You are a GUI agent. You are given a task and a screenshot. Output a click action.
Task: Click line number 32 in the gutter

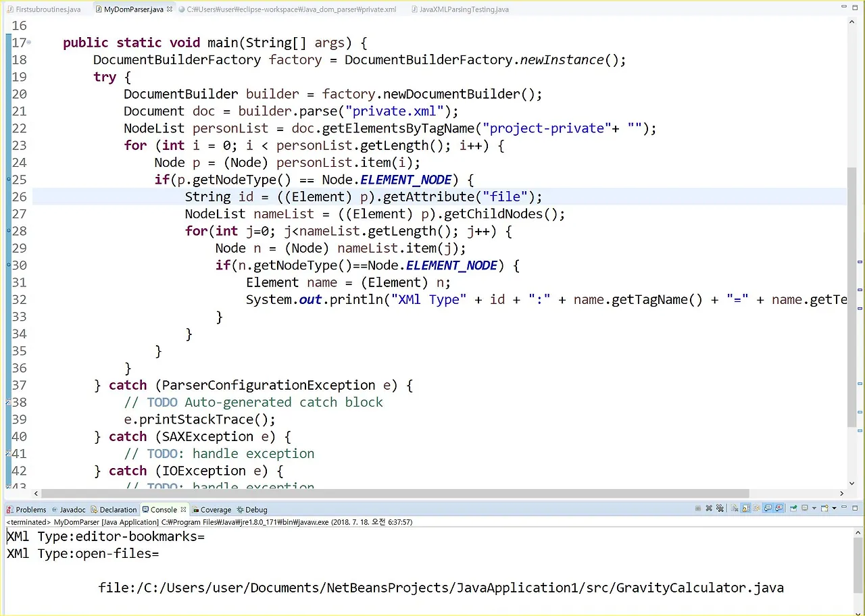(19, 299)
